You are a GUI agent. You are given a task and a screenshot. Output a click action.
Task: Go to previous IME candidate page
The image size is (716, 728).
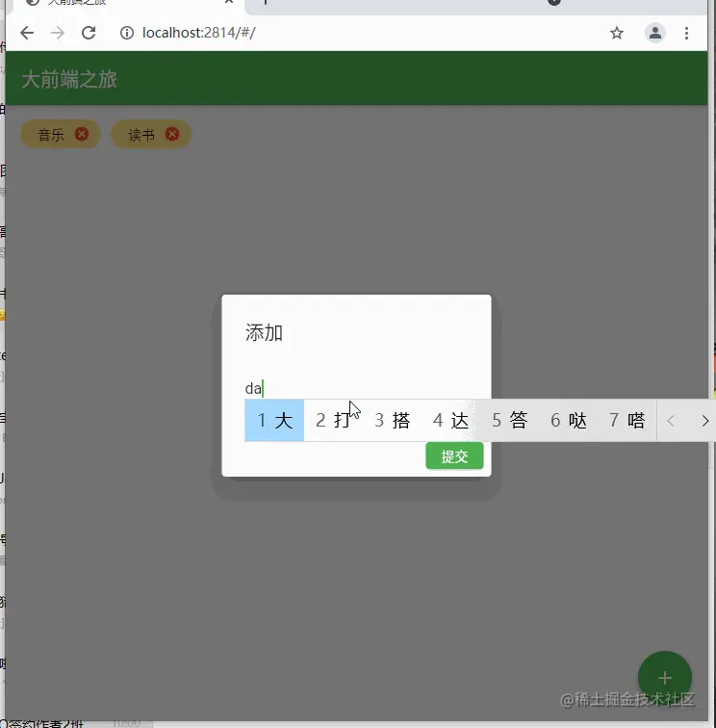pyautogui.click(x=671, y=421)
